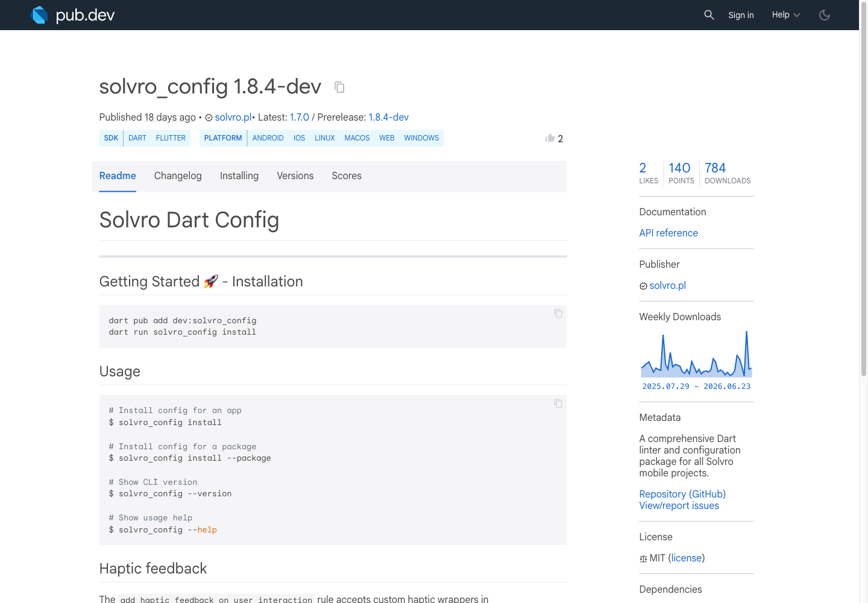This screenshot has height=603, width=868.
Task: Open the search magnifier icon
Action: tap(709, 15)
